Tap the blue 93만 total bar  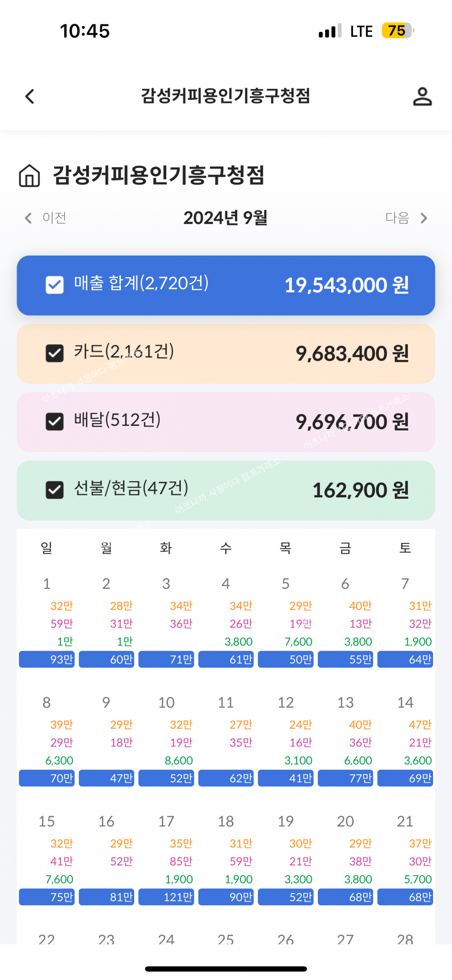pos(47,659)
